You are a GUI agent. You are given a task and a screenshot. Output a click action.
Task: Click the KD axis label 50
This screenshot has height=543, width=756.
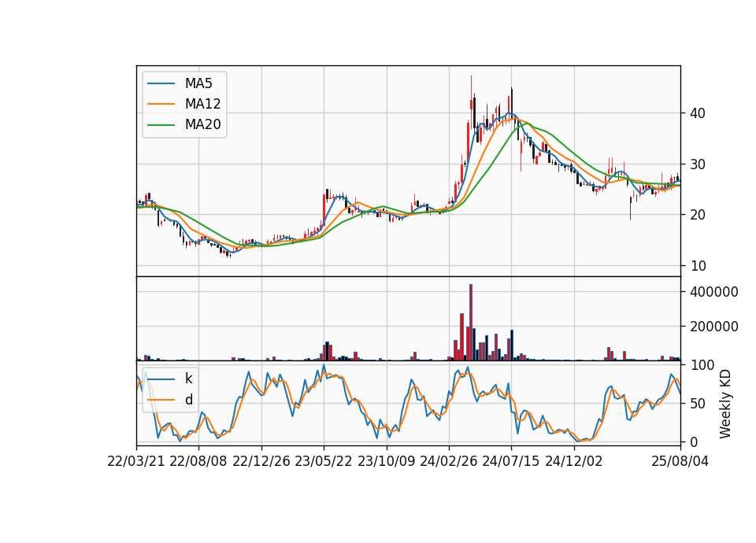click(x=697, y=404)
